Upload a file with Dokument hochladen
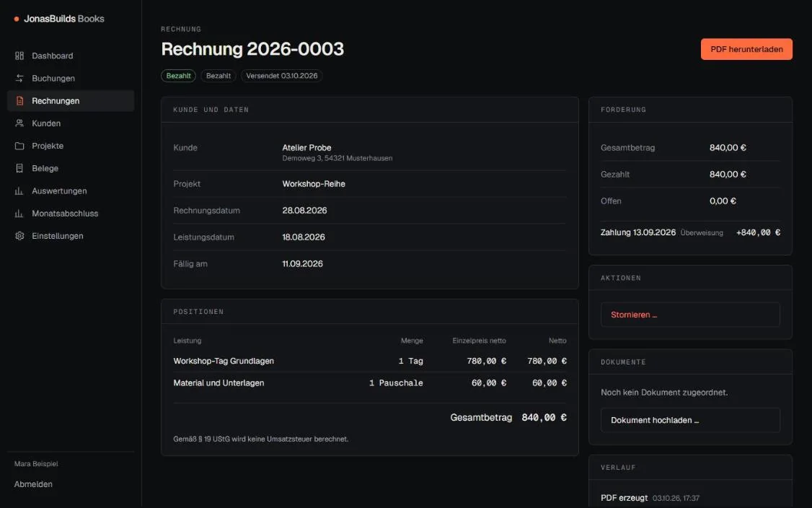Screen dimensions: 812x508 pyautogui.click(x=690, y=421)
